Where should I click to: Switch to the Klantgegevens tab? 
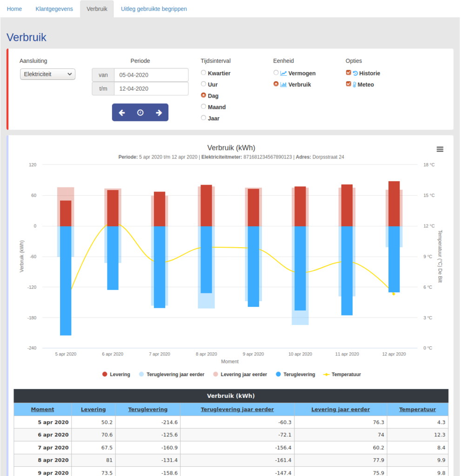pyautogui.click(x=54, y=9)
